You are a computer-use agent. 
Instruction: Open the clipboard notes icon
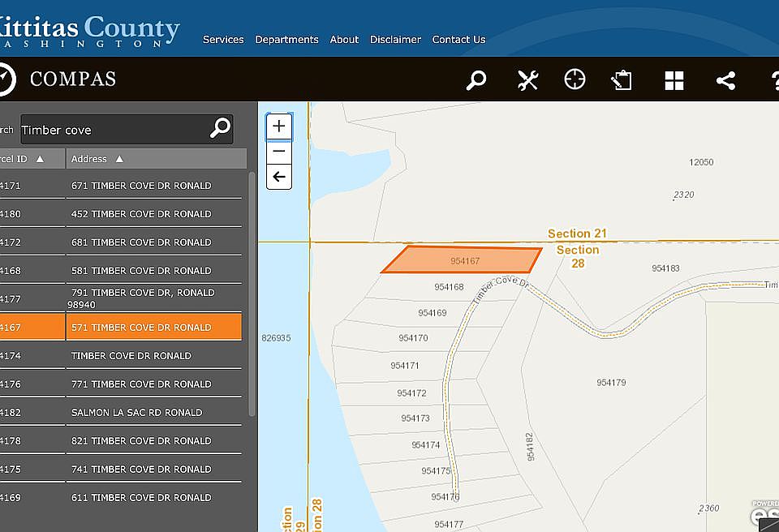coord(621,80)
